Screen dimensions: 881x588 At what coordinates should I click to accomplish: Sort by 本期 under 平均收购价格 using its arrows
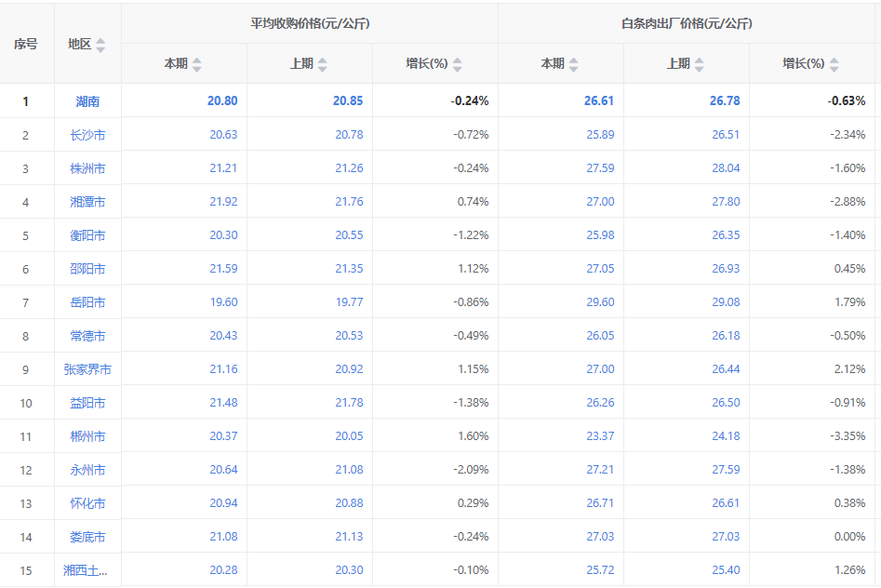(196, 64)
